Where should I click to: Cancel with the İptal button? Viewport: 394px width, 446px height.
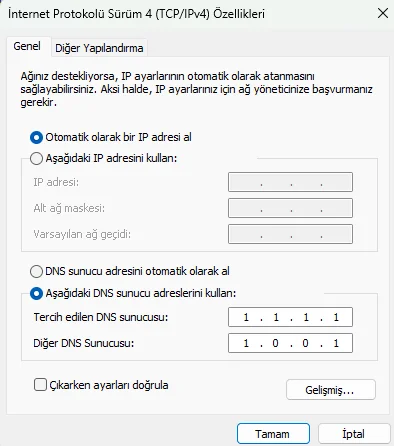(354, 434)
